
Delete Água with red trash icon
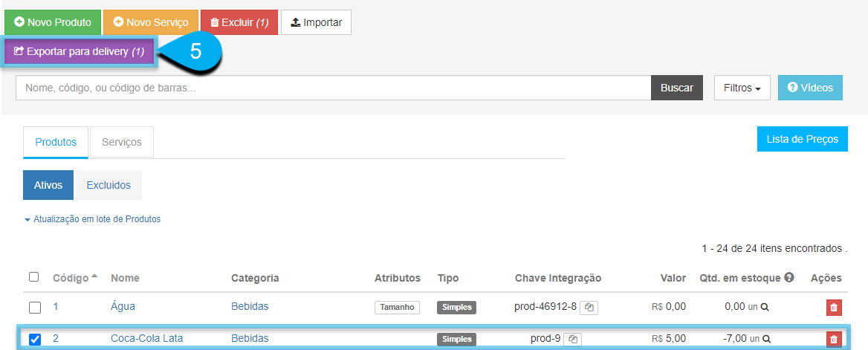coord(835,308)
